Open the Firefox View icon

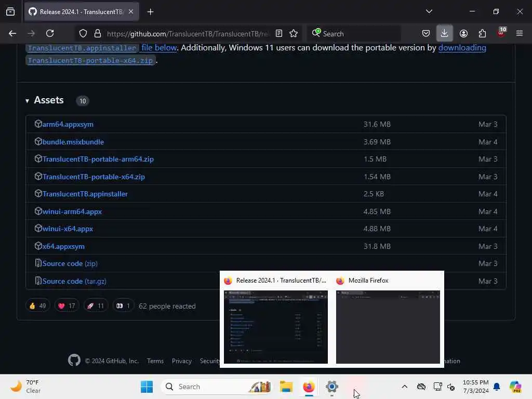click(x=10, y=12)
